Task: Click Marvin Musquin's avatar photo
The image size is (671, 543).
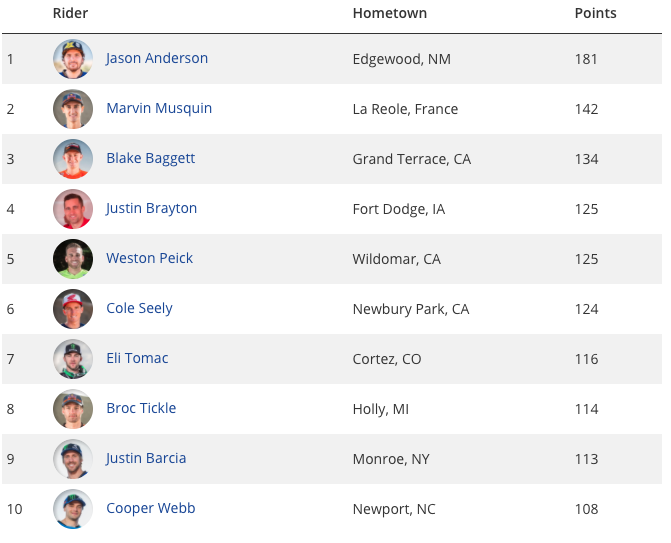Action: 73,109
